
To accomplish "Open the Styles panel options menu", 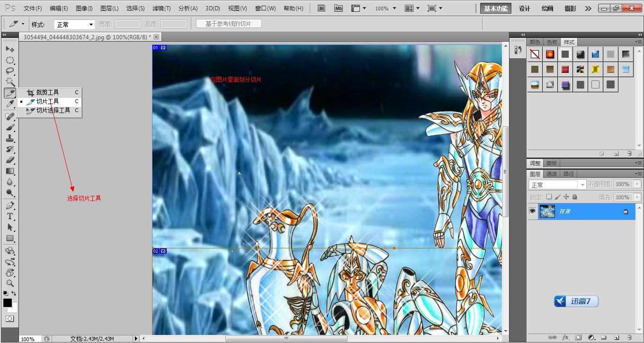I will [x=638, y=42].
